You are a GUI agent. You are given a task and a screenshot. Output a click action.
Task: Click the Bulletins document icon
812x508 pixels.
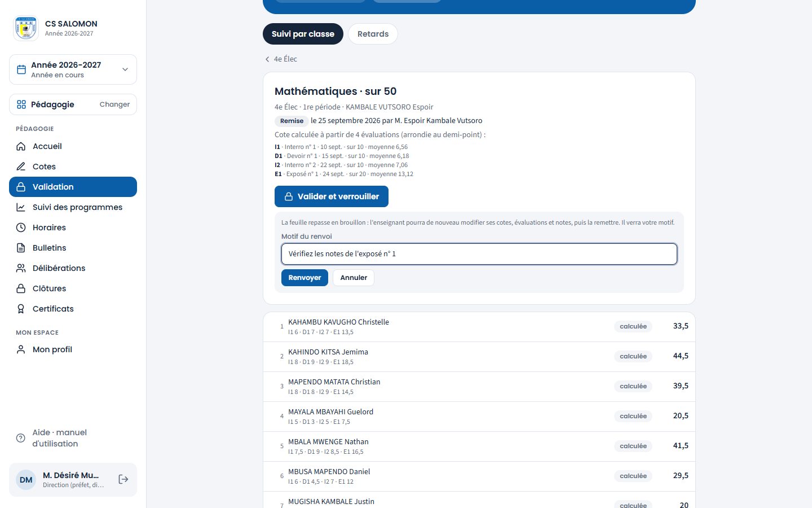pos(21,248)
